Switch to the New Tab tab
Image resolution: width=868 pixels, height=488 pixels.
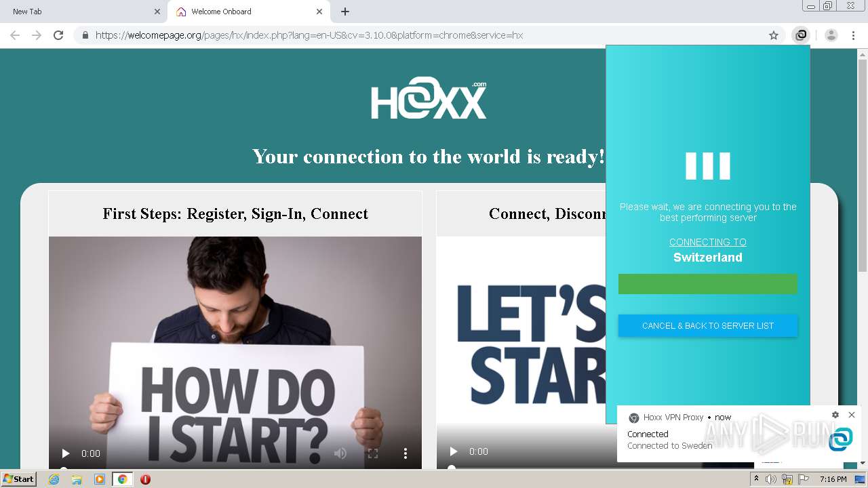tap(83, 12)
